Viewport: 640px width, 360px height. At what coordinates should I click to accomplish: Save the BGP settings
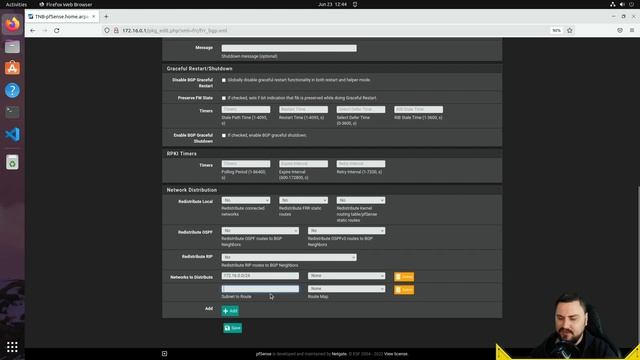point(233,328)
